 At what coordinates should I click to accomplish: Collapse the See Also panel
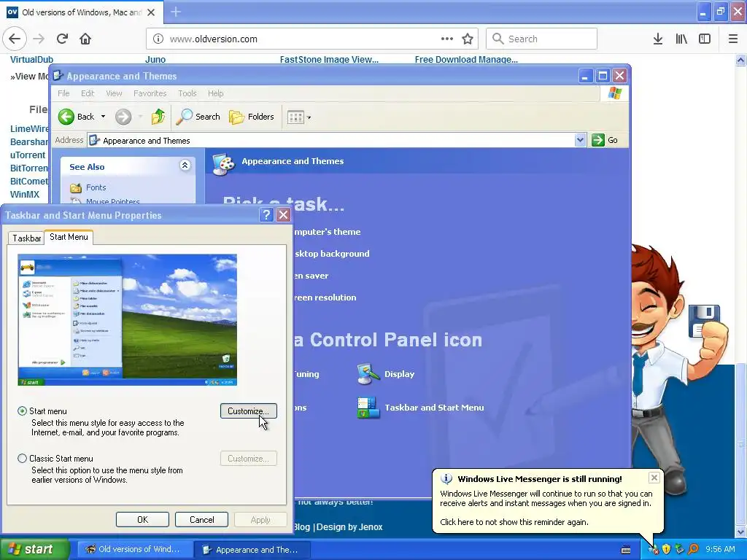(185, 166)
